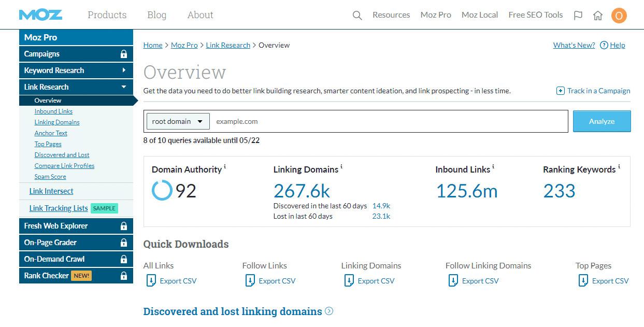Open the Products menu
This screenshot has width=644, height=327.
(107, 15)
